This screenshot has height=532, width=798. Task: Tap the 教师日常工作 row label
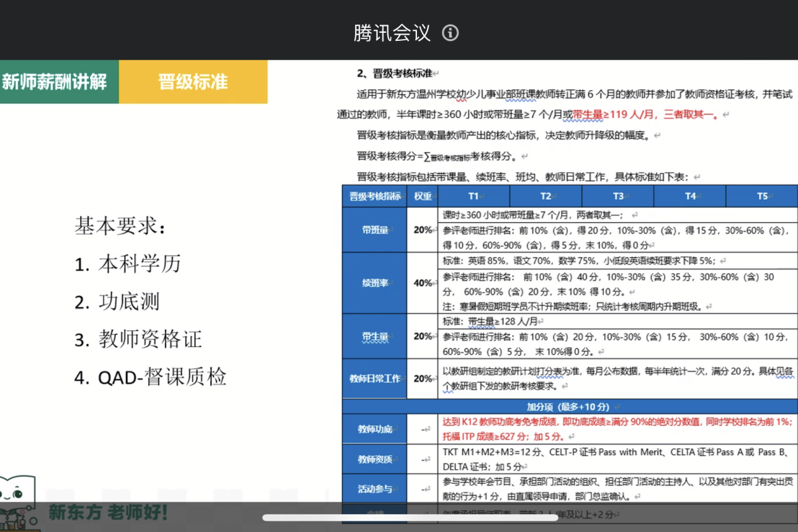coord(375,378)
